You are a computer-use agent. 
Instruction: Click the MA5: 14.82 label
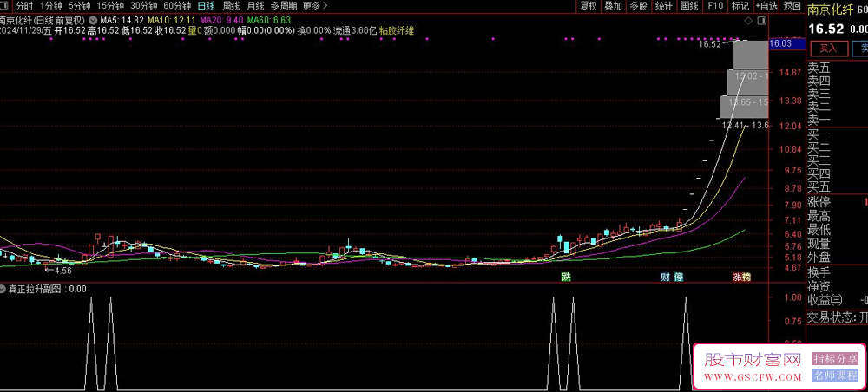pos(122,21)
